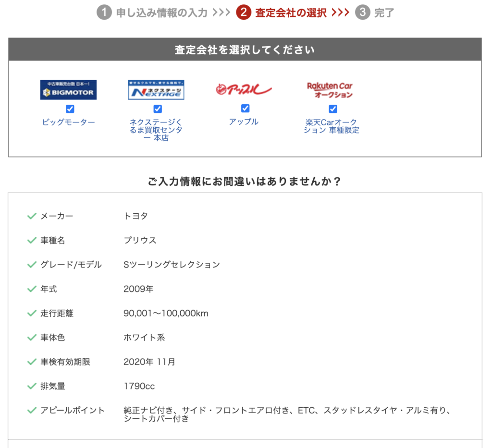This screenshot has height=448, width=492.
Task: Uncheck the ネクステージ checkbox
Action: 158,109
